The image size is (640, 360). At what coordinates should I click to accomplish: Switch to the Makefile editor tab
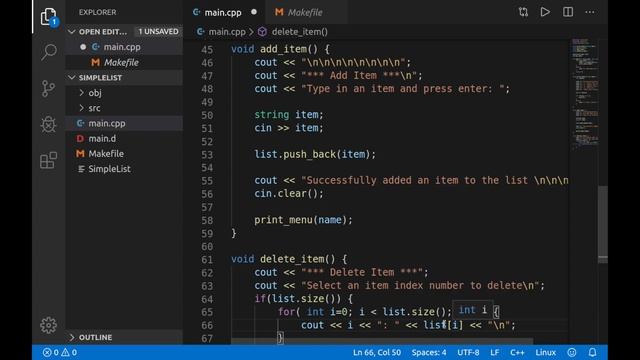point(306,12)
